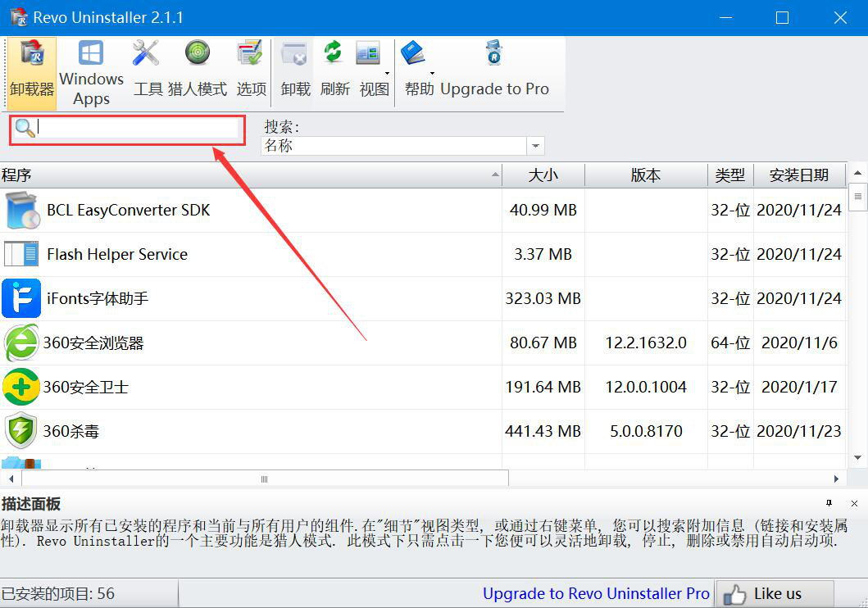Screen dimensions: 868x608
Task: Sort by 大小 column header
Action: click(x=543, y=175)
